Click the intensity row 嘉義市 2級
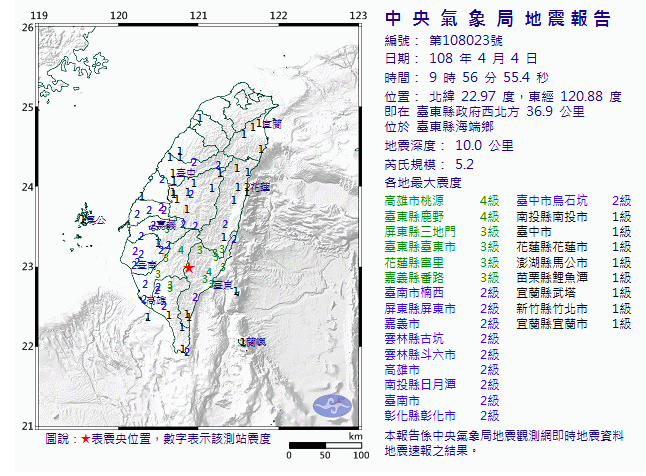The width and height of the screenshot is (646, 476). pos(442,324)
